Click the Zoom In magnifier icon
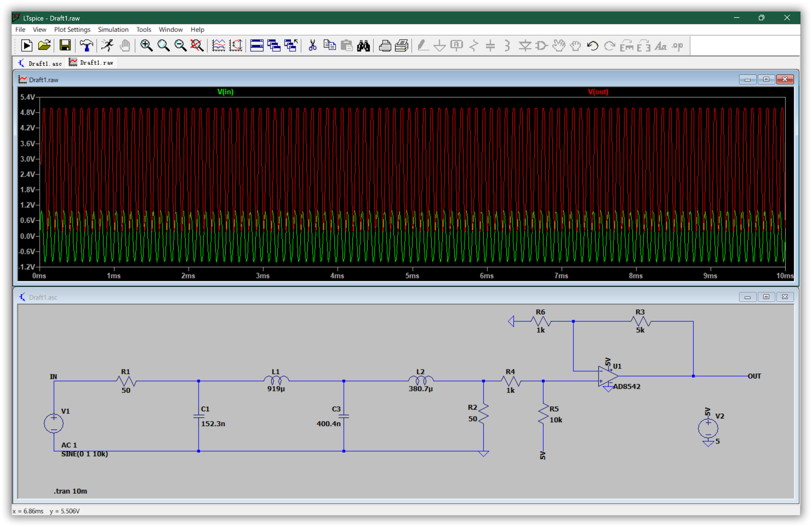Viewport: 812px width, 527px height. point(146,45)
